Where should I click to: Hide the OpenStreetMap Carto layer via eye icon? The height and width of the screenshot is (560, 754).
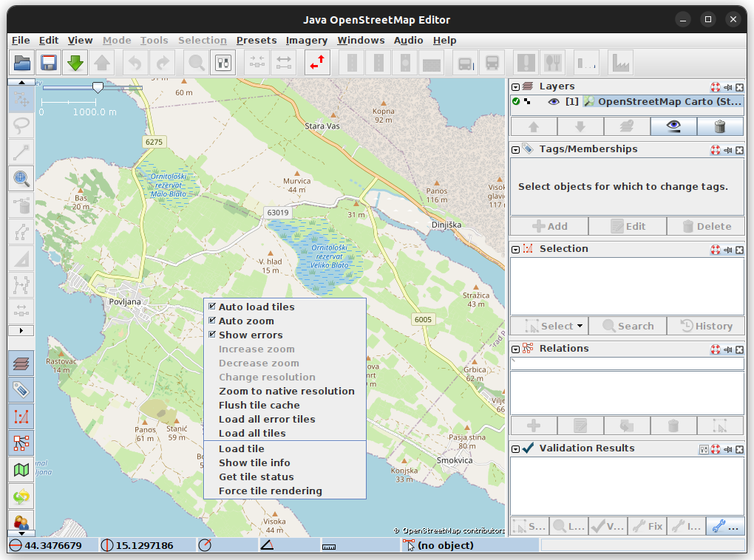[x=553, y=102]
